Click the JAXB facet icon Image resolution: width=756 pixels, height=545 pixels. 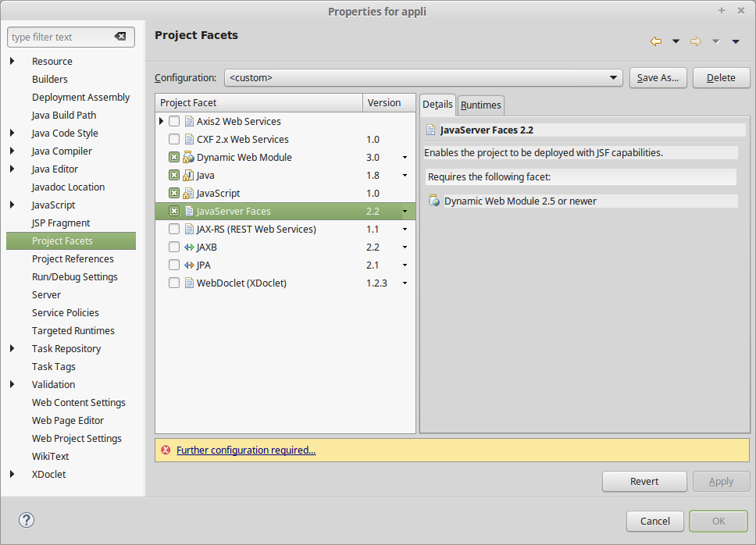pos(187,247)
